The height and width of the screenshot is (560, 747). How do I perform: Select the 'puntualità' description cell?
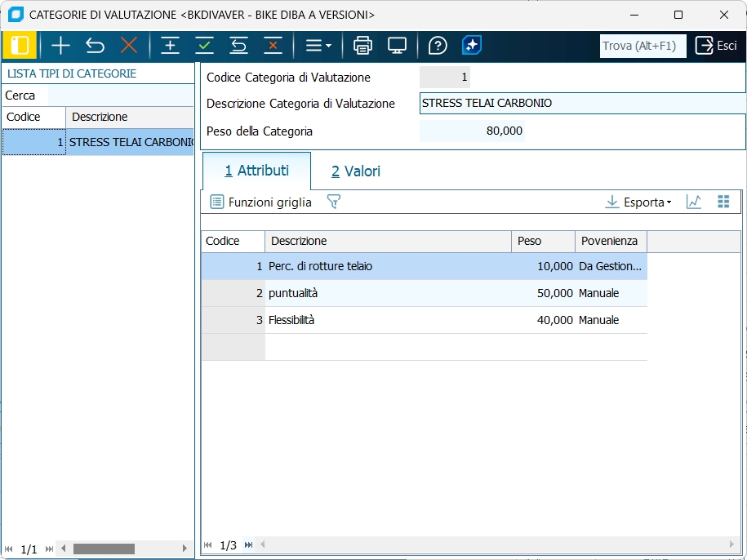tap(388, 293)
